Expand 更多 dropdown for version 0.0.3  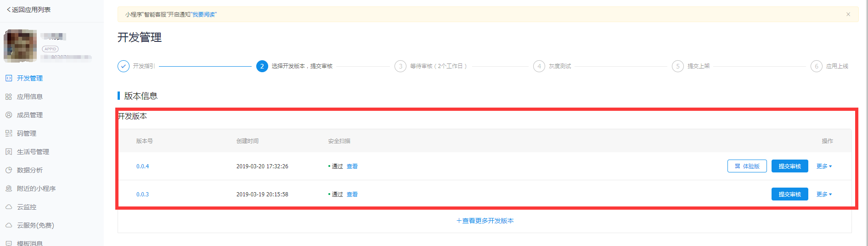pos(824,195)
